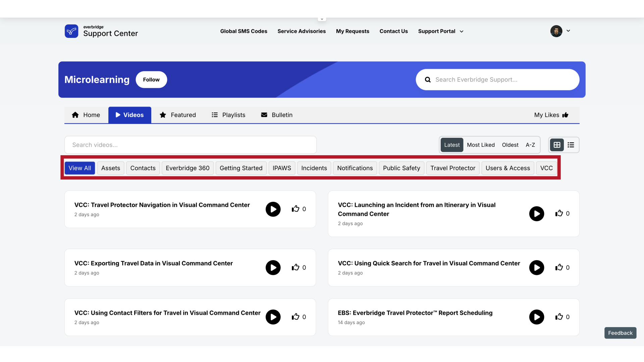Switch to list view layout
This screenshot has width=644, height=362.
pos(571,145)
